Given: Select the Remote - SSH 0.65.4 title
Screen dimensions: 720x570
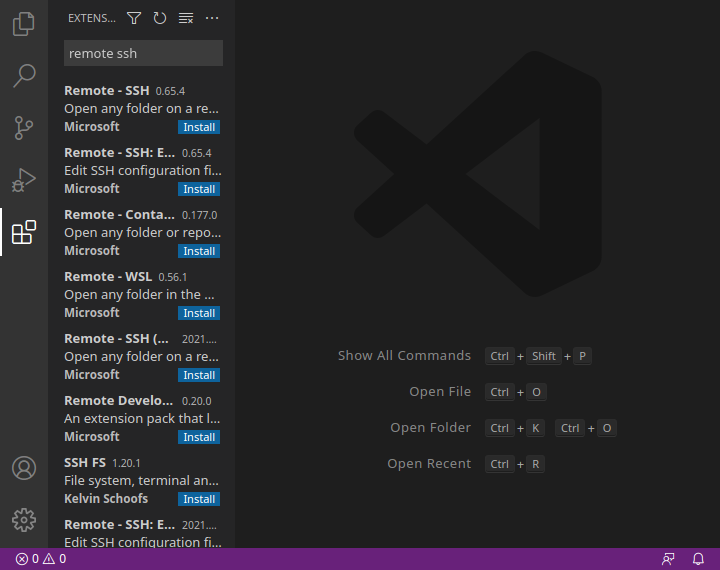Looking at the screenshot, I should [x=107, y=90].
